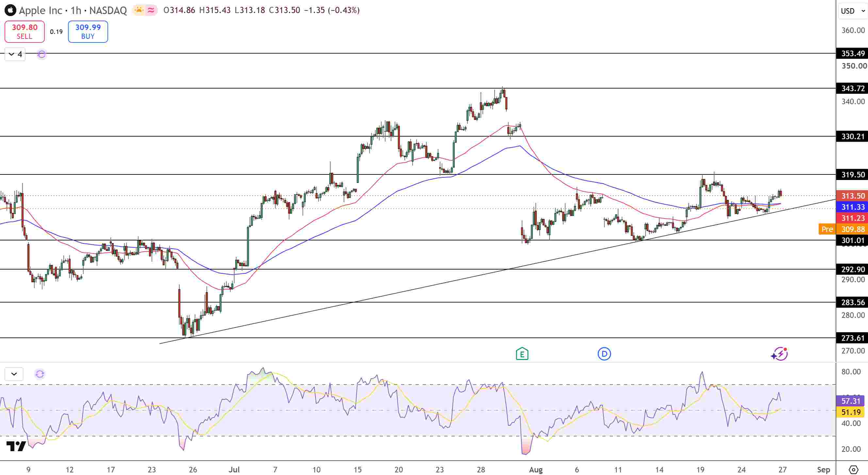Click the purple refresh icon near the legend
This screenshot has width=868, height=475.
(x=41, y=54)
